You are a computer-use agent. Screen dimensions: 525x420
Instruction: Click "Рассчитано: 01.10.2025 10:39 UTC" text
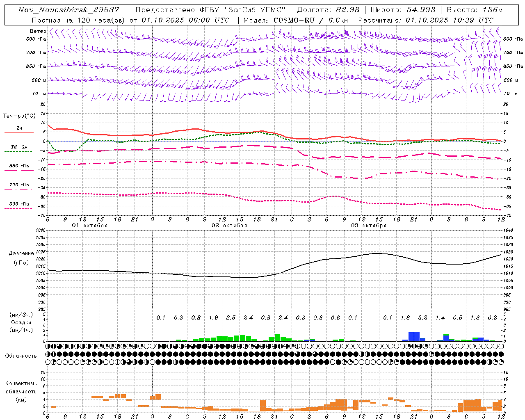(x=426, y=20)
